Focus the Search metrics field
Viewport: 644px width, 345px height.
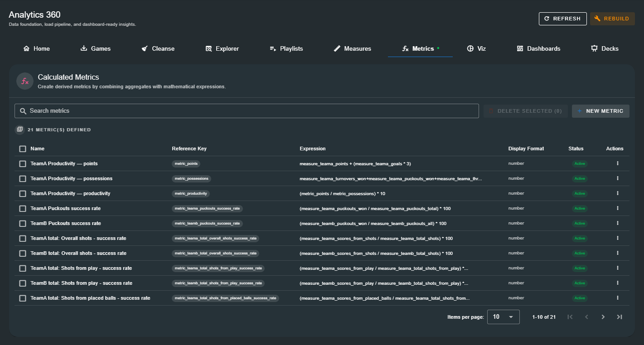point(247,111)
